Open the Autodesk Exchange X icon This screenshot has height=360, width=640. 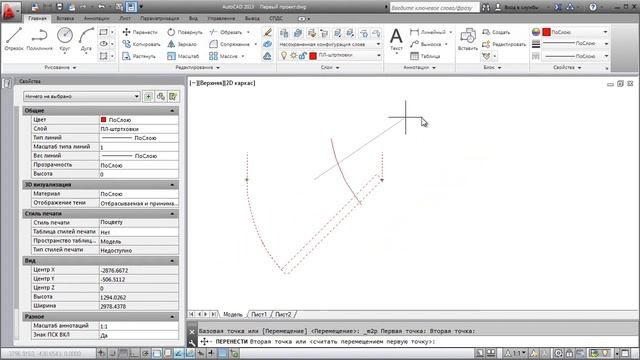tap(558, 7)
